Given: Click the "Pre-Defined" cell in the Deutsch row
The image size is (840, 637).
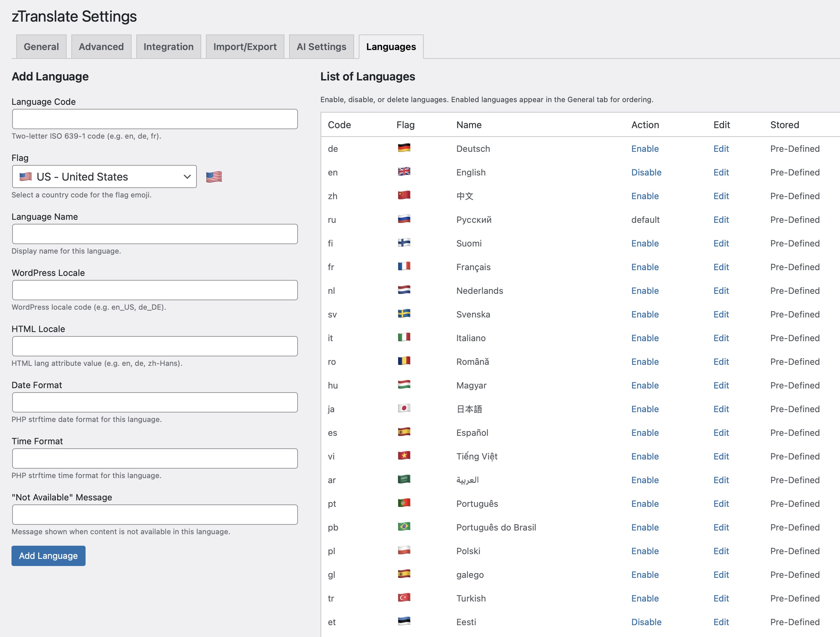Looking at the screenshot, I should (795, 149).
